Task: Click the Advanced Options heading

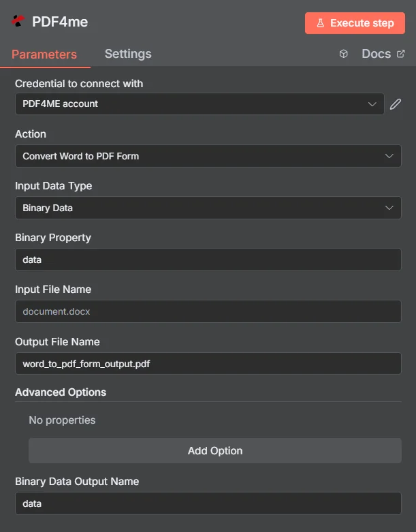Action: coord(61,392)
